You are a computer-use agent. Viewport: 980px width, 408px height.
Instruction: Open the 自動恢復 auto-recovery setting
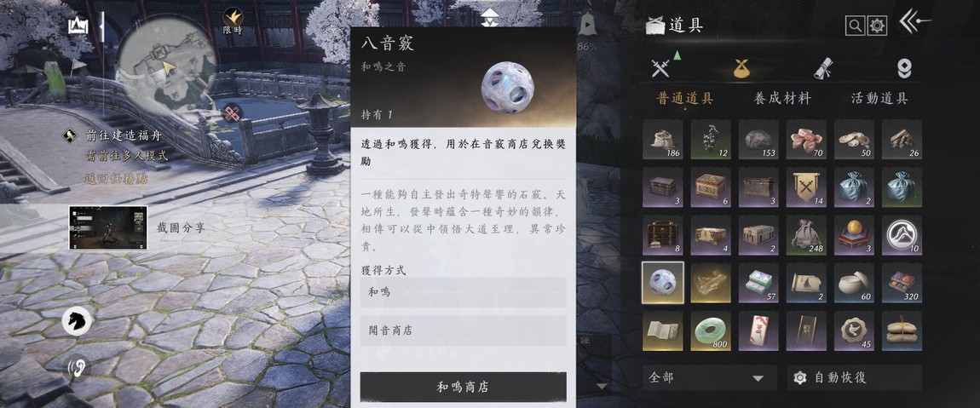854,378
